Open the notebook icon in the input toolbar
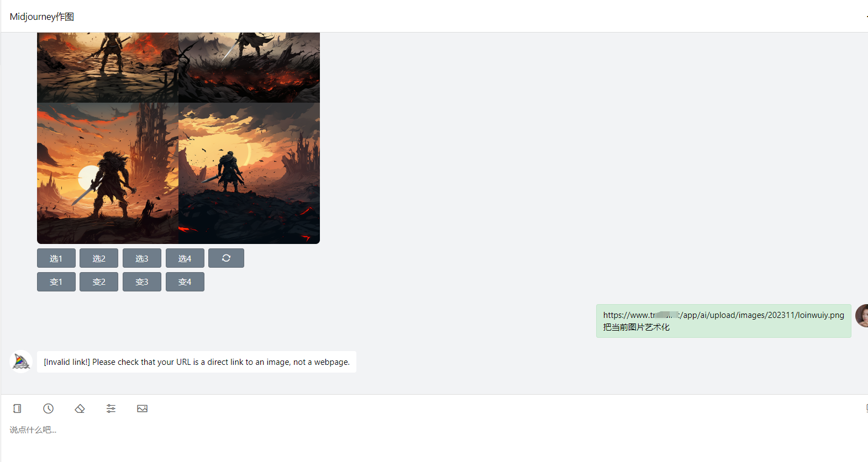The height and width of the screenshot is (462, 868). pos(17,408)
